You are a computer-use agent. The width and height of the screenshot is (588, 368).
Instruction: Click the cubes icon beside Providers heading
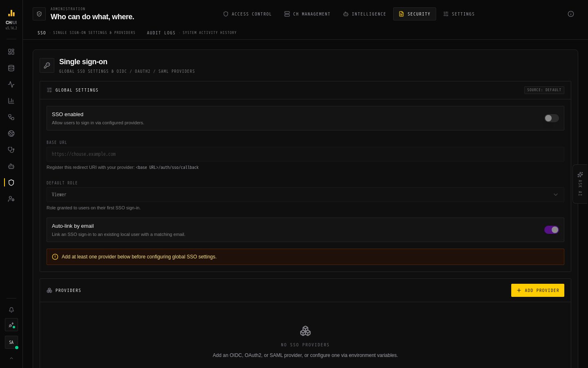point(49,290)
